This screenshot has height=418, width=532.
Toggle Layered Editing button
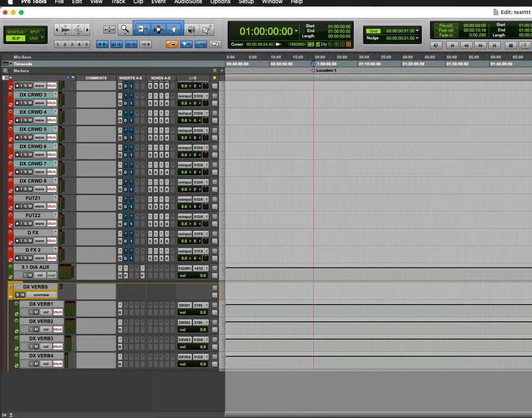[201, 44]
